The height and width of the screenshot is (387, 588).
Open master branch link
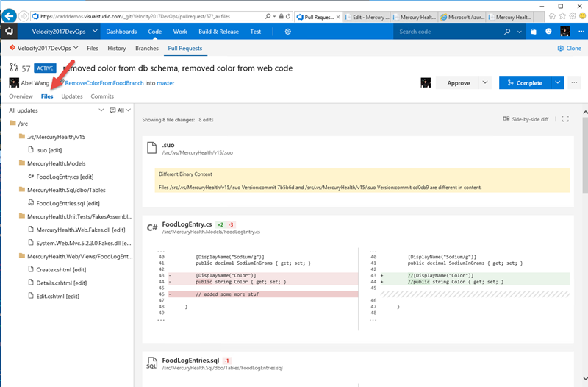click(165, 83)
